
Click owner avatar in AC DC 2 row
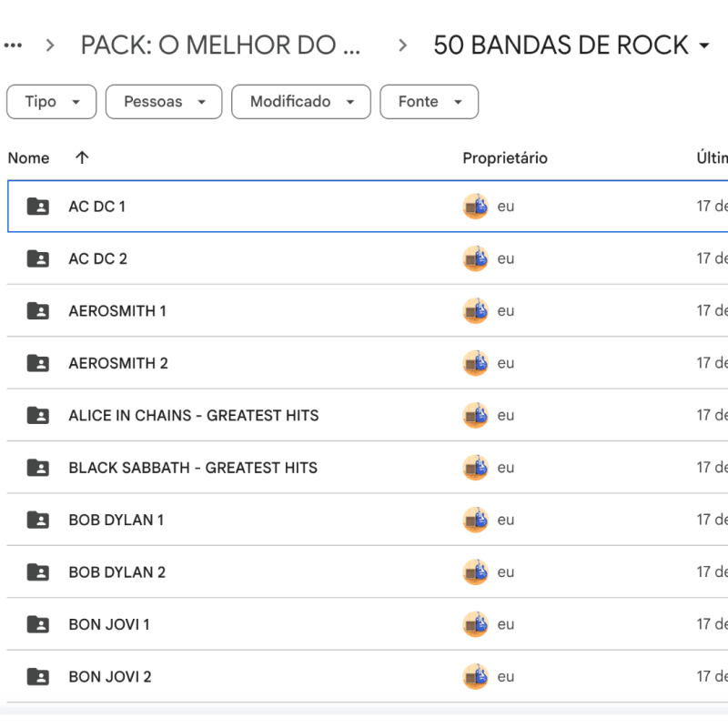(475, 258)
